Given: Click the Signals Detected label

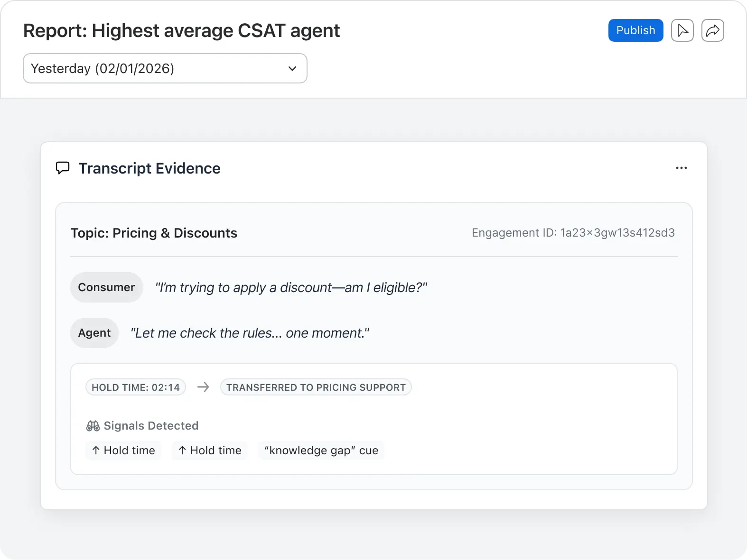Looking at the screenshot, I should point(151,426).
